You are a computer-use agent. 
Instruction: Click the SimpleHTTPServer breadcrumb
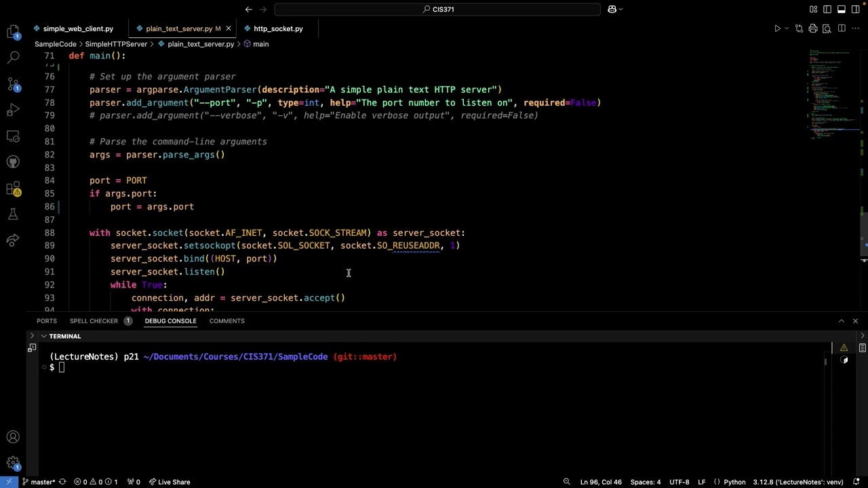point(116,44)
